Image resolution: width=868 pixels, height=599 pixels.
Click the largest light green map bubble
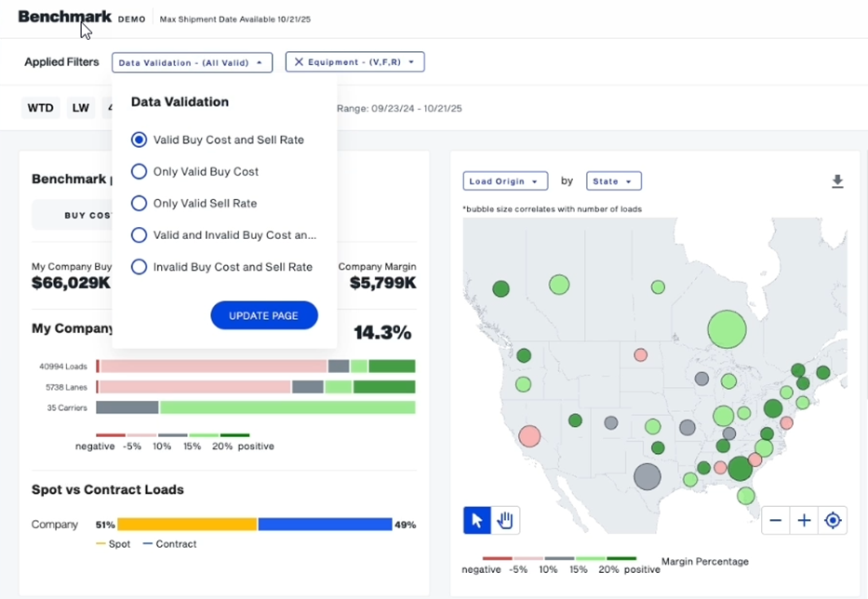click(727, 329)
